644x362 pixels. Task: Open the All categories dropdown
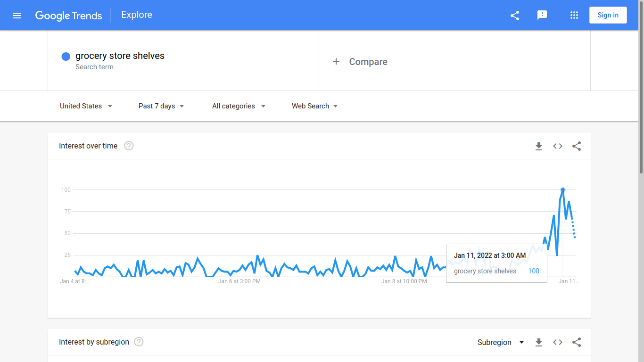coord(239,106)
